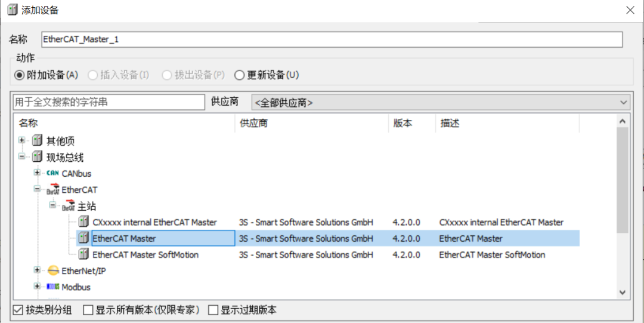Click the 名称 column header

[125, 124]
